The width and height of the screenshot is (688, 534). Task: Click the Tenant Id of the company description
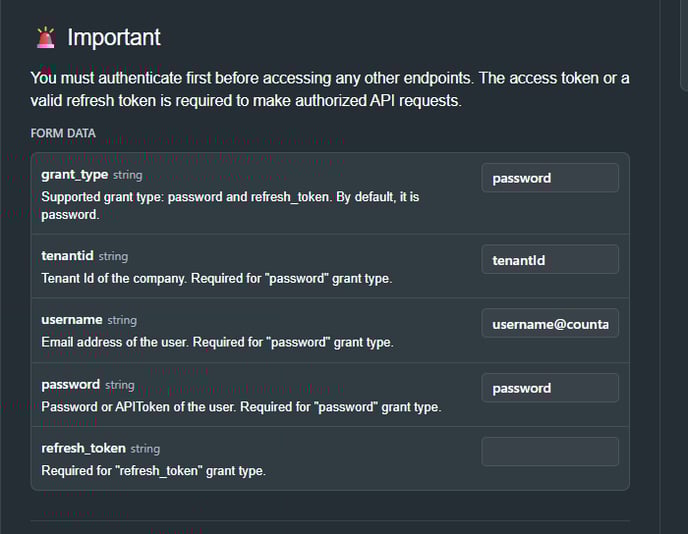pos(216,279)
